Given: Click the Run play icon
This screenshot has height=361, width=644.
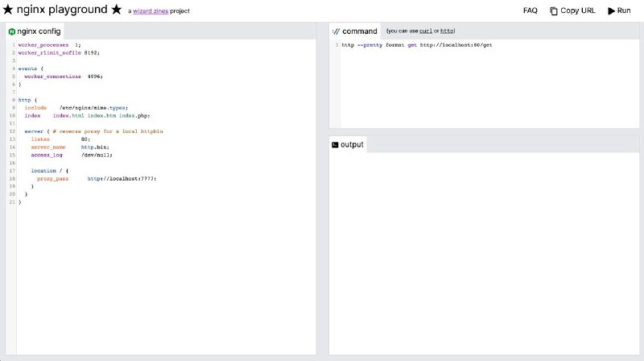Looking at the screenshot, I should (x=611, y=10).
